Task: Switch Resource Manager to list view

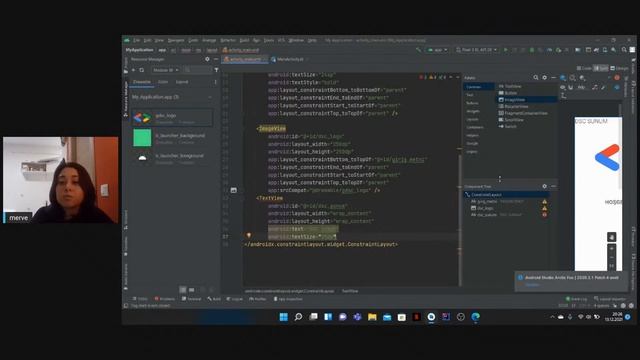Action: tap(183, 290)
